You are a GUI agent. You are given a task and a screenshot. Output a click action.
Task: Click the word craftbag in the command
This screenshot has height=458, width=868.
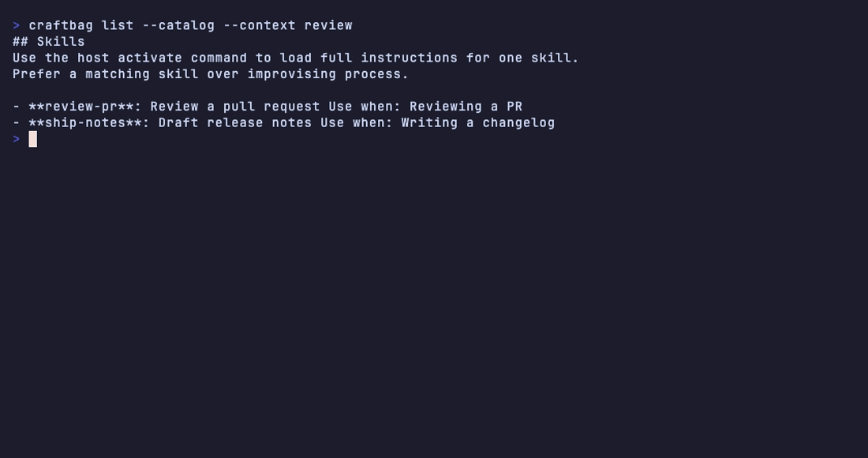(x=61, y=25)
